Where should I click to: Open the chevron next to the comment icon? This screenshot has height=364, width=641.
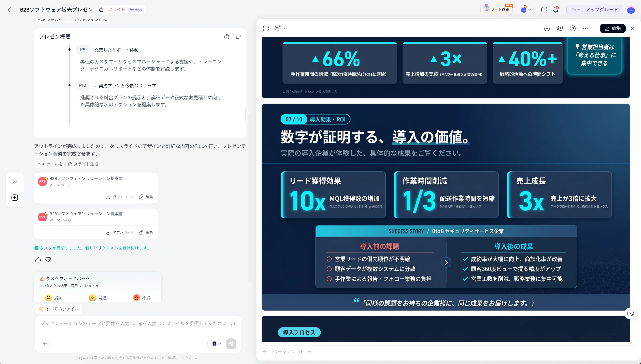click(286, 28)
